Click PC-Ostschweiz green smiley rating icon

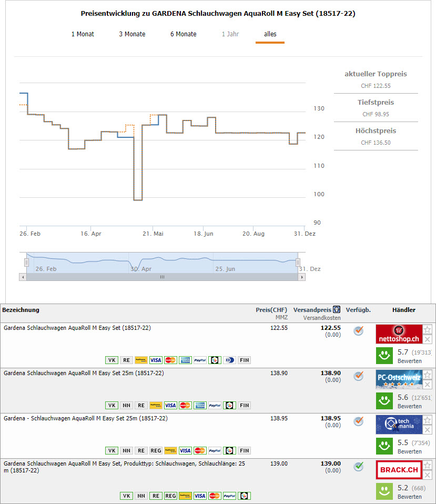pos(384,401)
